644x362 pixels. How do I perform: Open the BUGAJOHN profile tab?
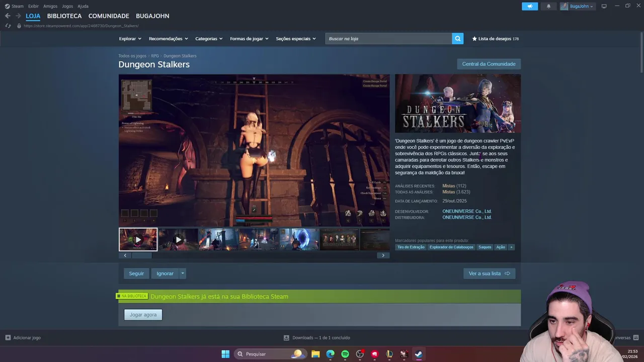[x=152, y=16]
